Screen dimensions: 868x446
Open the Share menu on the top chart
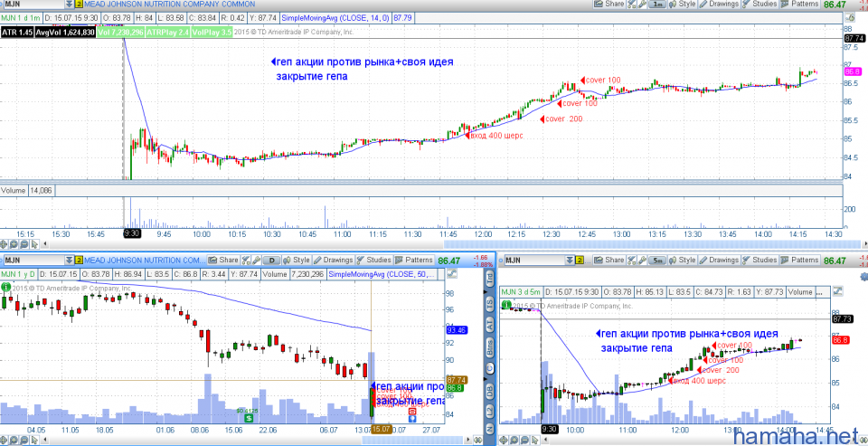coord(610,4)
